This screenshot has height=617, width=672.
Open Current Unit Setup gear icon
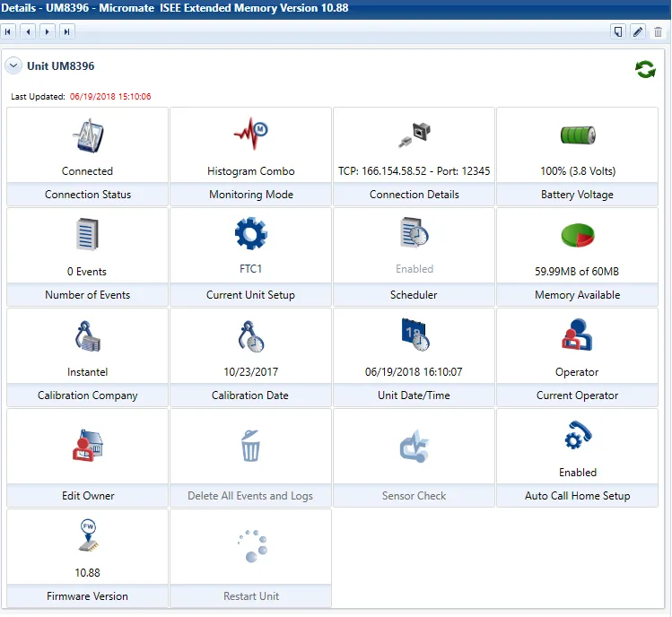[251, 233]
